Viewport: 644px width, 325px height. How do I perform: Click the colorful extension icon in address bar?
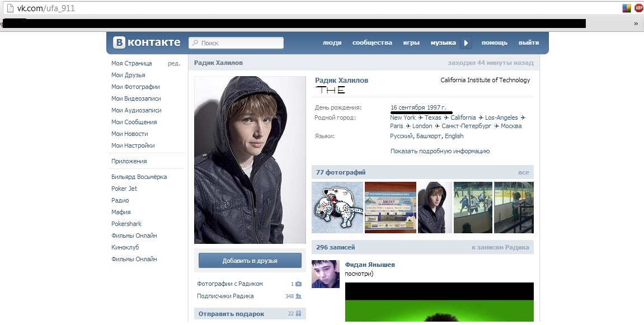(627, 8)
